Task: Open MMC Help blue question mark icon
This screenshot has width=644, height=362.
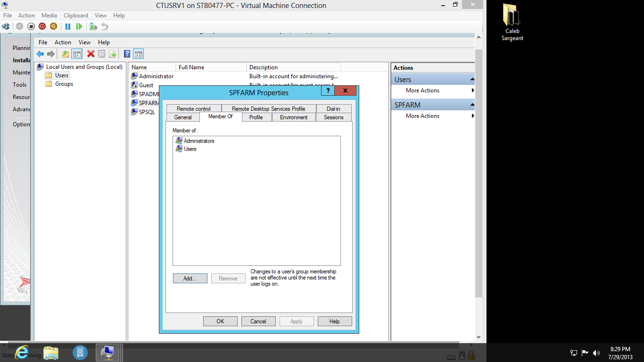Action: click(x=127, y=54)
